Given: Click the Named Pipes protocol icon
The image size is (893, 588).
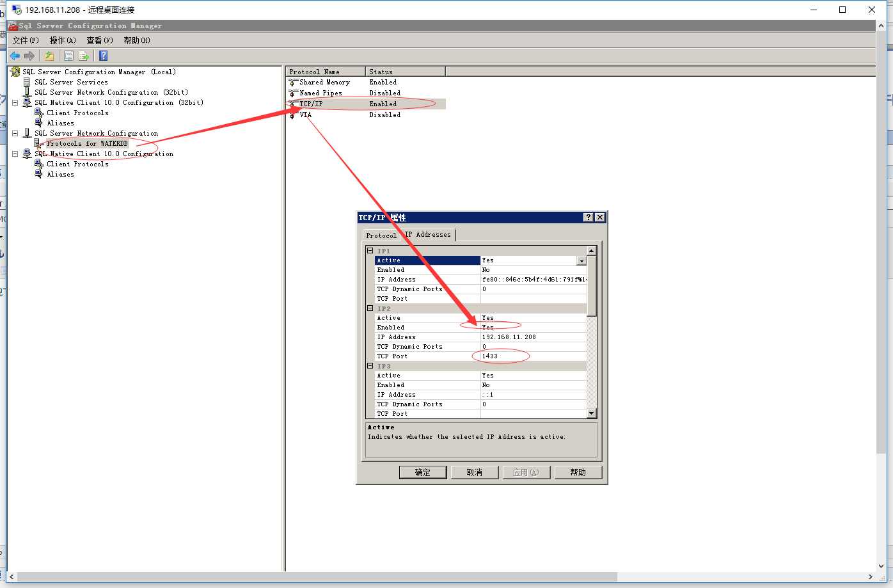Looking at the screenshot, I should tap(294, 93).
